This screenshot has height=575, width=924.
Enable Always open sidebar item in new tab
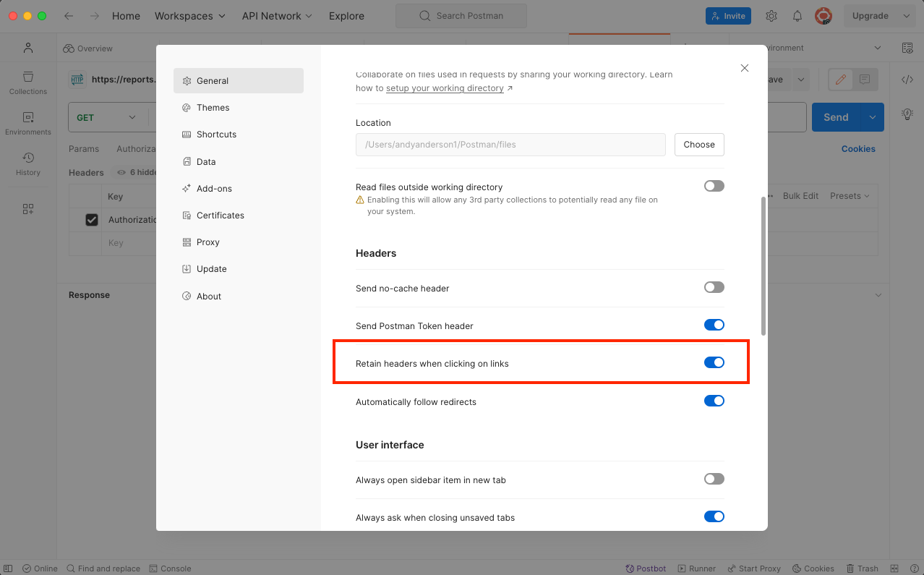[714, 479]
